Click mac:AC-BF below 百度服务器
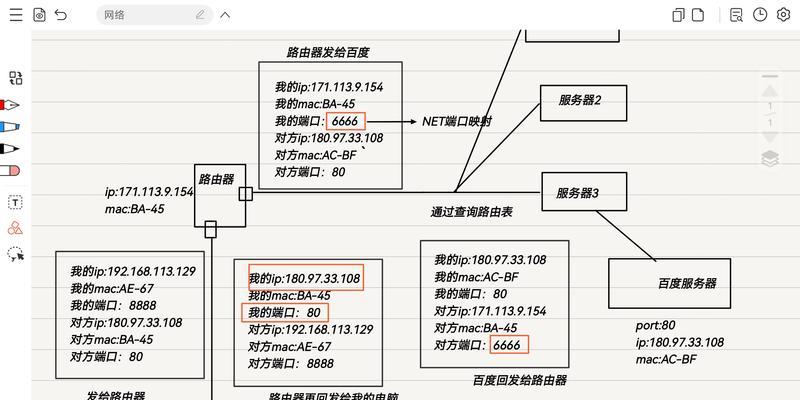This screenshot has height=400, width=800. pos(666,359)
